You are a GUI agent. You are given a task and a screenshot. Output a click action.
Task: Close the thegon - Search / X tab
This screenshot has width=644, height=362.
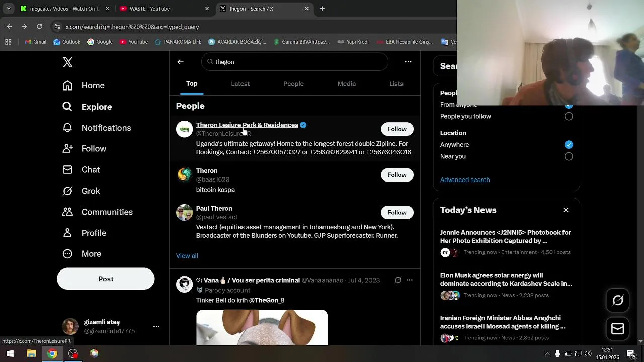(307, 9)
